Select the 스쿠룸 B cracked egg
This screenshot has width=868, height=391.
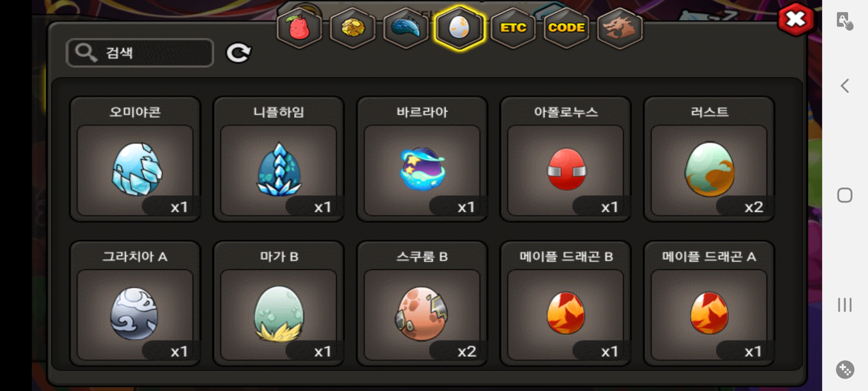pos(422,303)
